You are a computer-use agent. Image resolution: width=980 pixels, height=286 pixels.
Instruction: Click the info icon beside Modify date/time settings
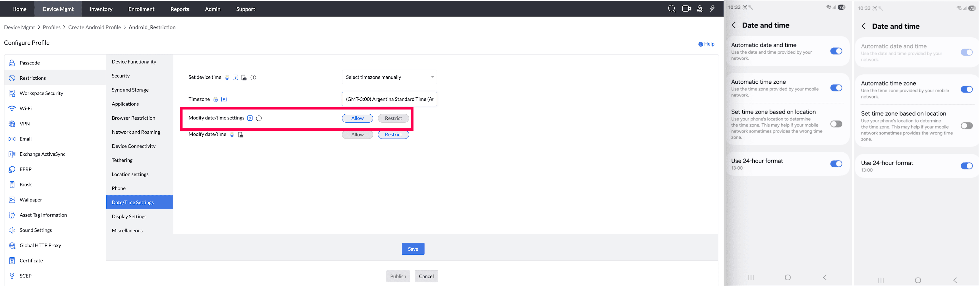point(259,118)
